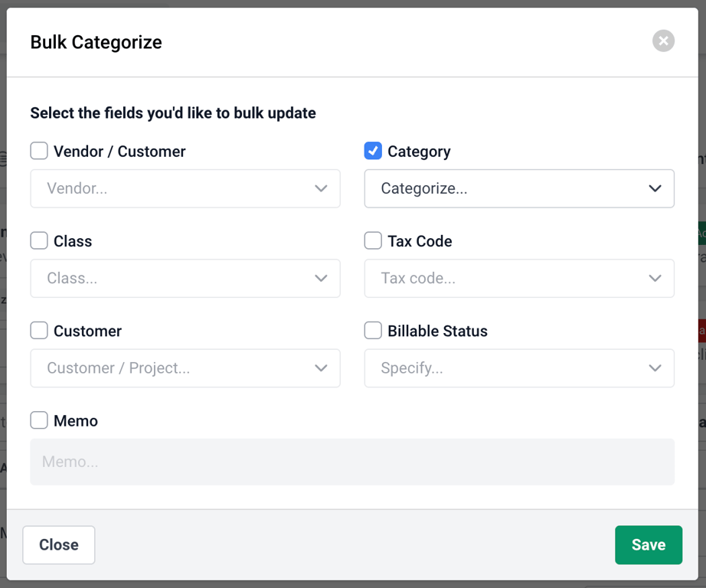Toggle the Billable Status checkbox
706x588 pixels.
(x=373, y=331)
